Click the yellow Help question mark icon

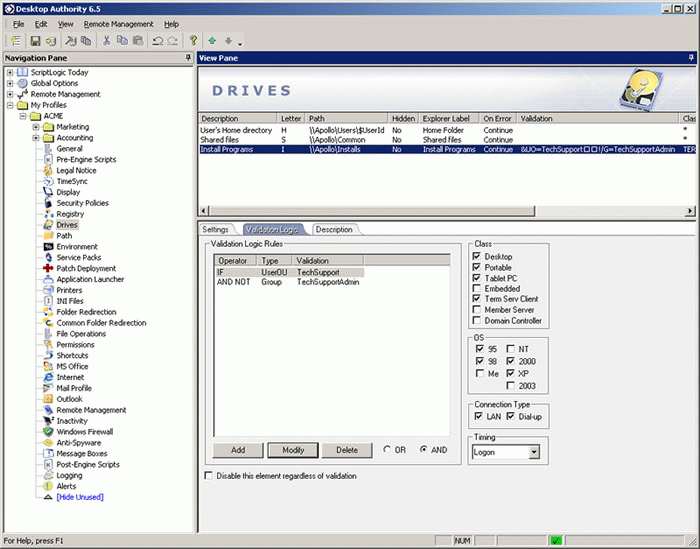(x=193, y=41)
